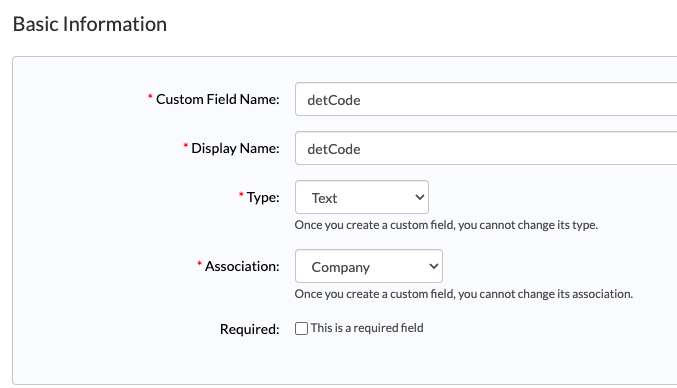677x388 pixels.
Task: Click the 'Basic Information' heading
Action: (x=90, y=24)
